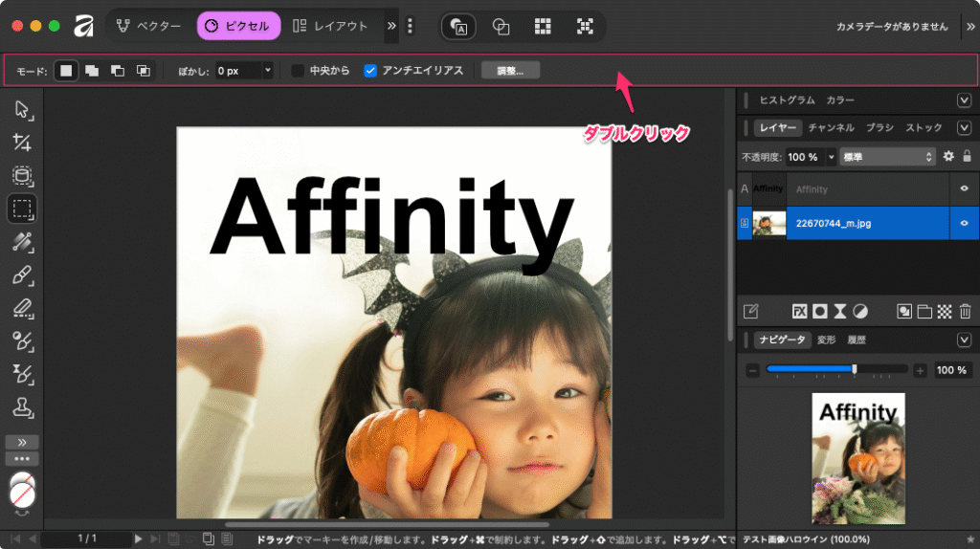Uncheck the アンチエイリアス checkbox
Screen dimensions: 980x549
(370, 71)
